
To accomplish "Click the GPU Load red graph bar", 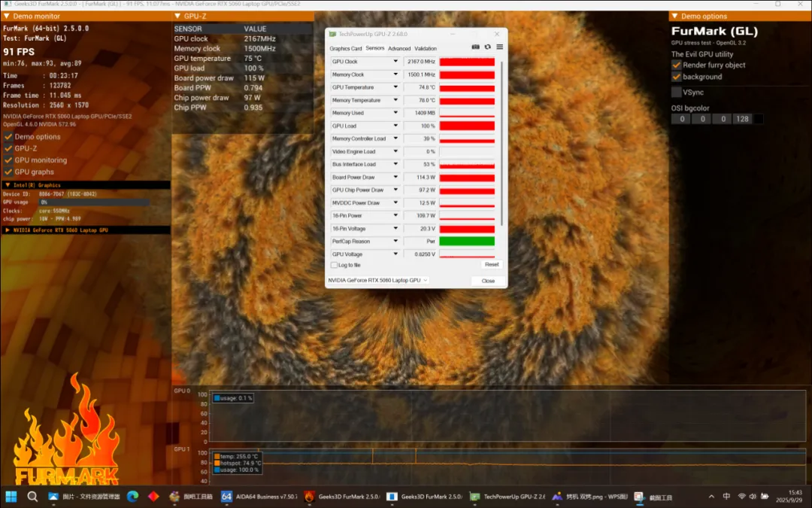I will [467, 126].
